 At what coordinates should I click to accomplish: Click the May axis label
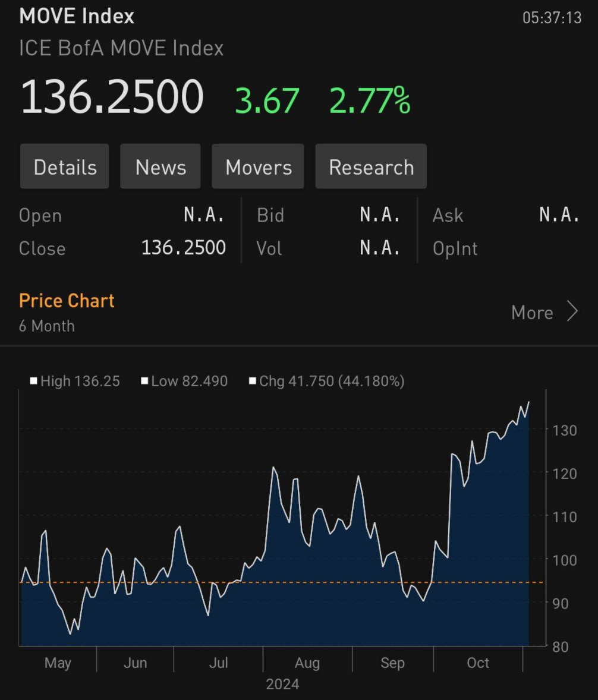(x=58, y=663)
